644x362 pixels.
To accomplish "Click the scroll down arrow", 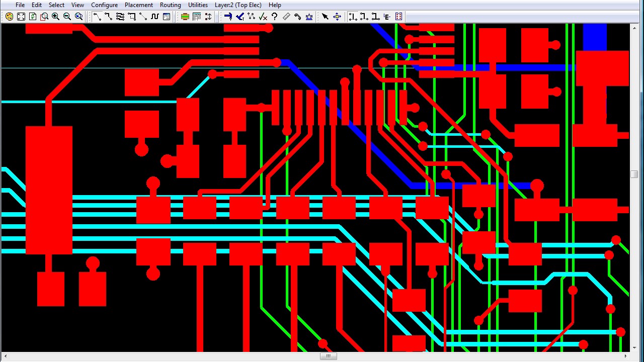I will tap(634, 348).
